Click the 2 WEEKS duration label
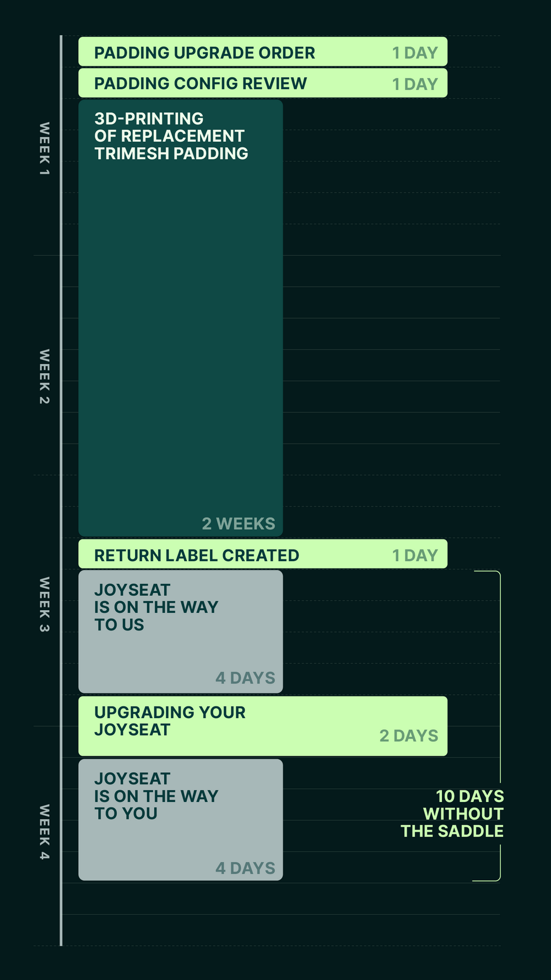 238,524
